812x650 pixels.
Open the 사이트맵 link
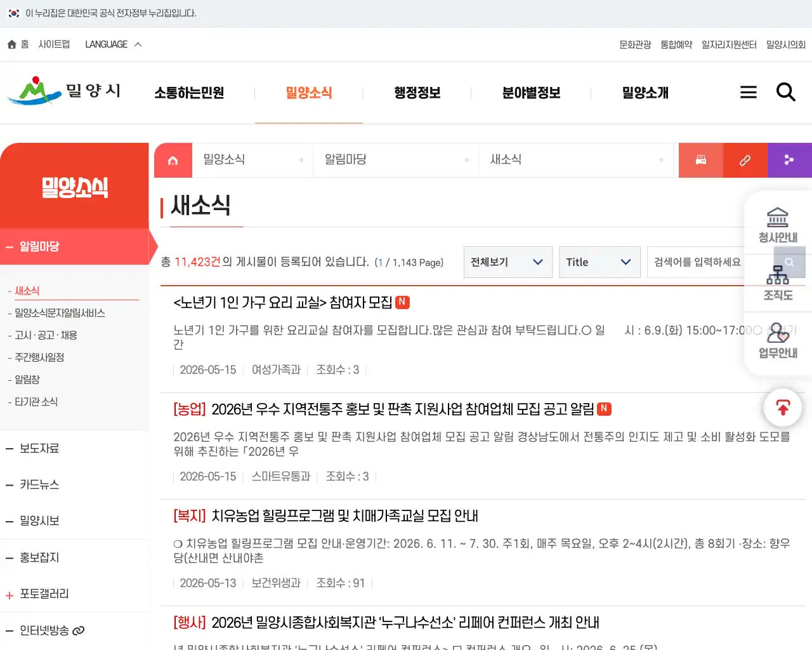click(x=54, y=44)
